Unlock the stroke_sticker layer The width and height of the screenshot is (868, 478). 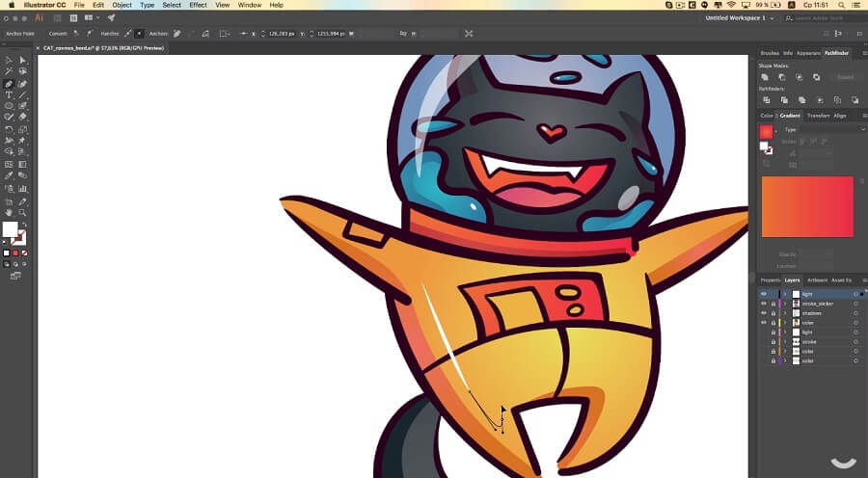pyautogui.click(x=773, y=304)
